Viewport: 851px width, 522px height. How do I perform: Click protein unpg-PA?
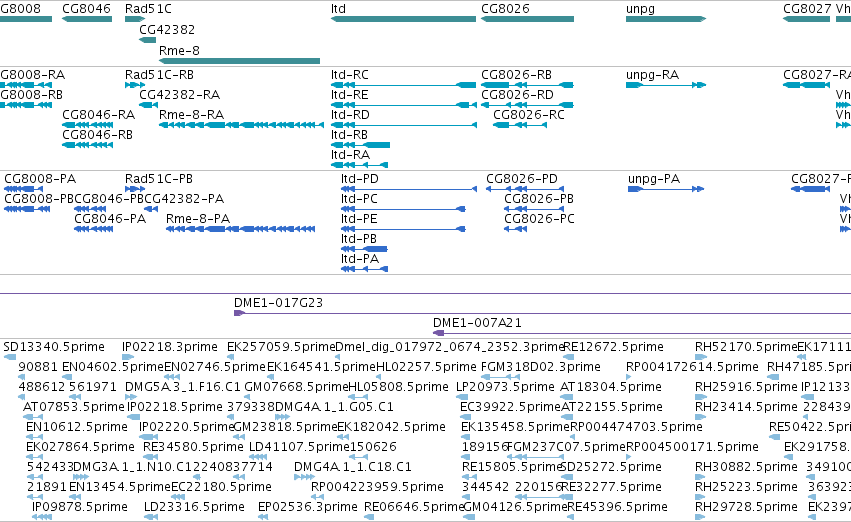coord(666,189)
